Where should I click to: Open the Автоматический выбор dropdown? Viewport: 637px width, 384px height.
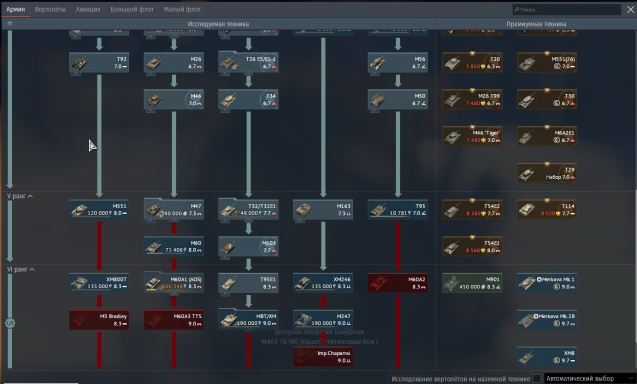coord(589,378)
